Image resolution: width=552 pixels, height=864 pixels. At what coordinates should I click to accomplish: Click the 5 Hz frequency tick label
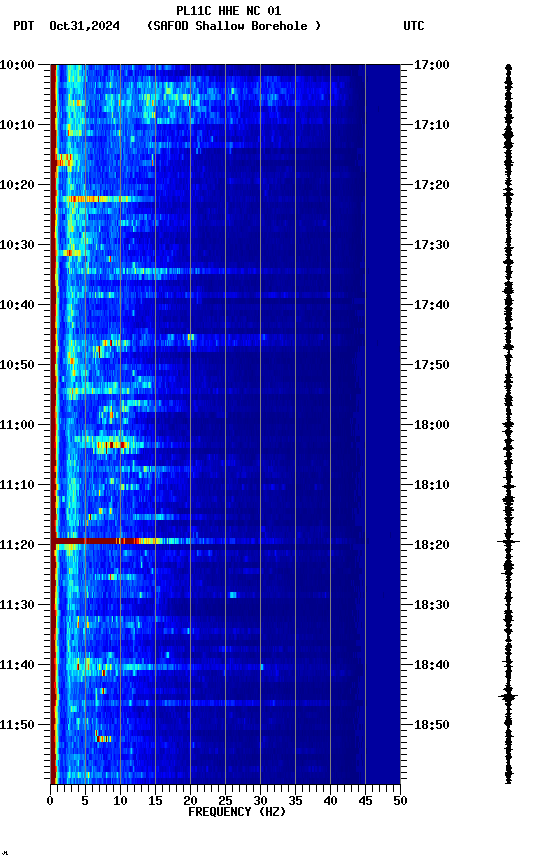coord(85,801)
